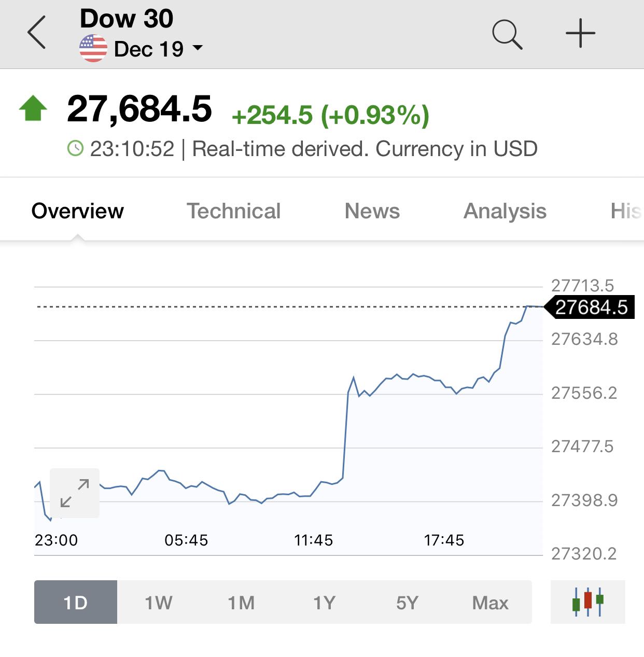Show the Max chart range
This screenshot has height=657, width=644.
pyautogui.click(x=491, y=602)
